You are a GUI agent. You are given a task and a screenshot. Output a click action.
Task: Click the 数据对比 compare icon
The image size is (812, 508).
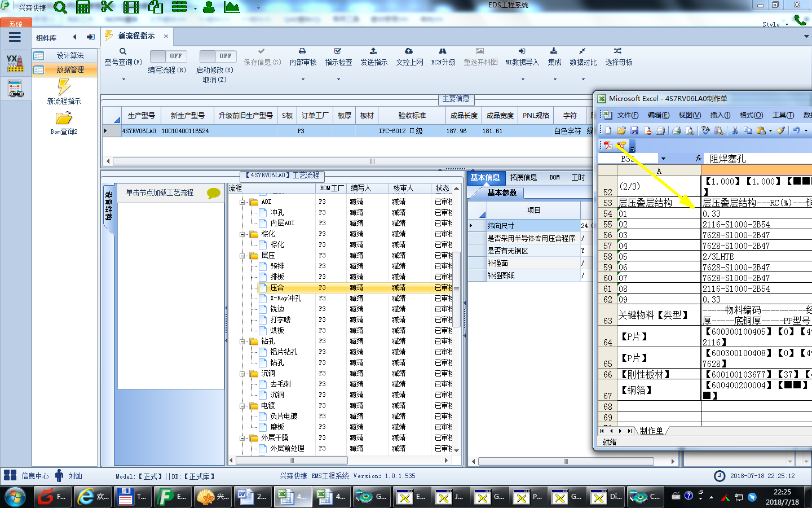click(582, 51)
